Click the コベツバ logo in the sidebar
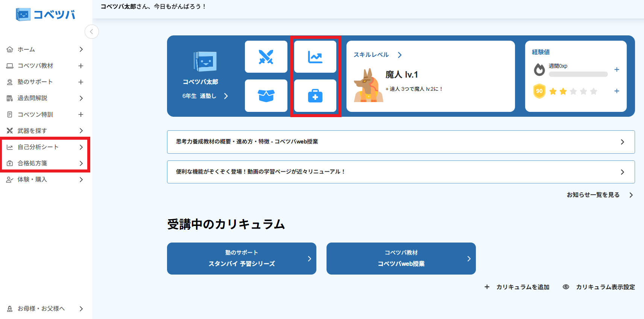The width and height of the screenshot is (644, 319). click(x=45, y=14)
